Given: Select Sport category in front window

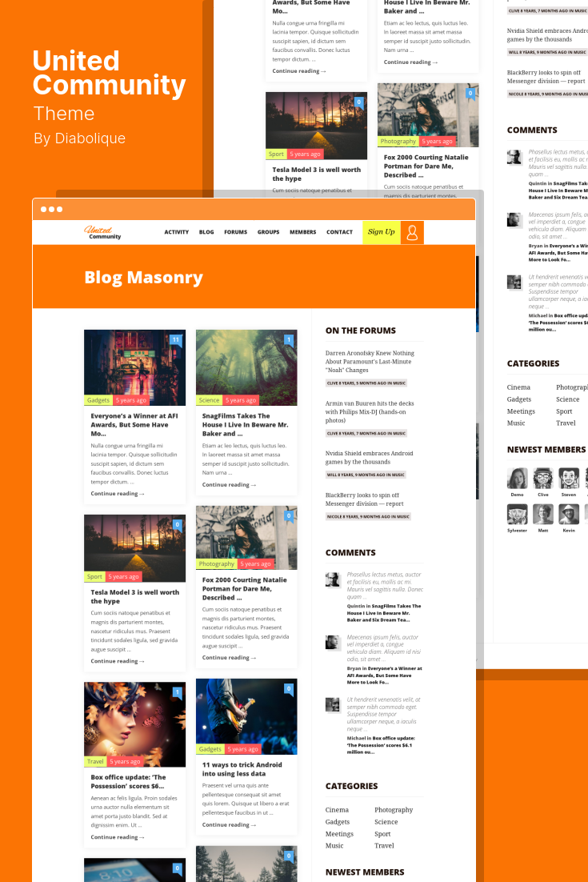Looking at the screenshot, I should click(382, 834).
